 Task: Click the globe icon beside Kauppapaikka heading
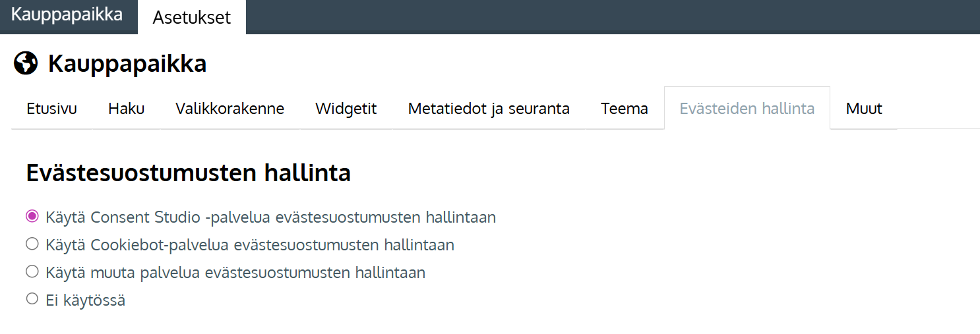click(26, 64)
